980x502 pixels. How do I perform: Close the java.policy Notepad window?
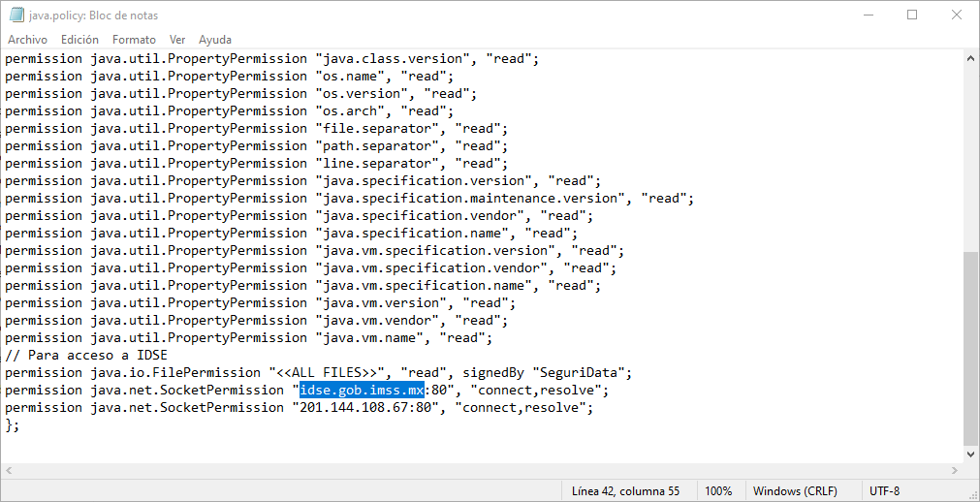coord(956,15)
